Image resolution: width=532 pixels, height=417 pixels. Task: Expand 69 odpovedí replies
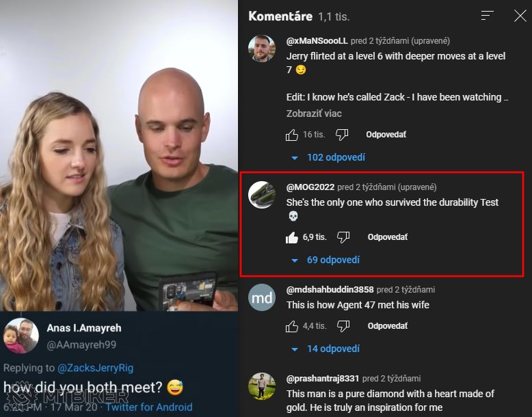pos(325,260)
